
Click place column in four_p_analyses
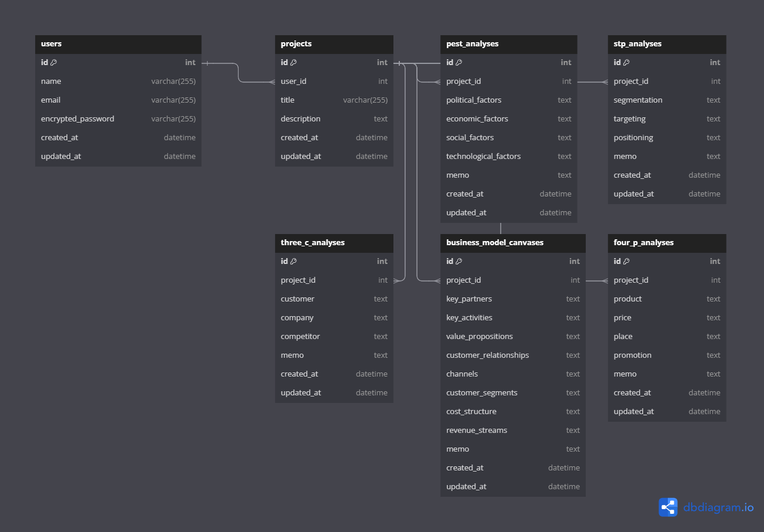tap(667, 336)
